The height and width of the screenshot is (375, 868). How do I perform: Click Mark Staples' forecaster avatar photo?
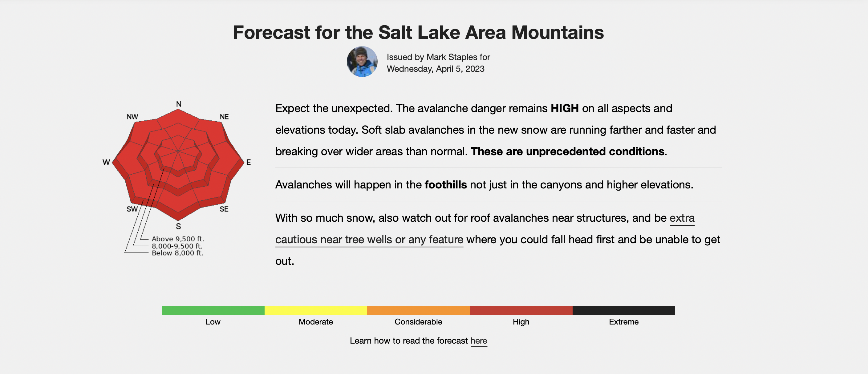pyautogui.click(x=362, y=62)
